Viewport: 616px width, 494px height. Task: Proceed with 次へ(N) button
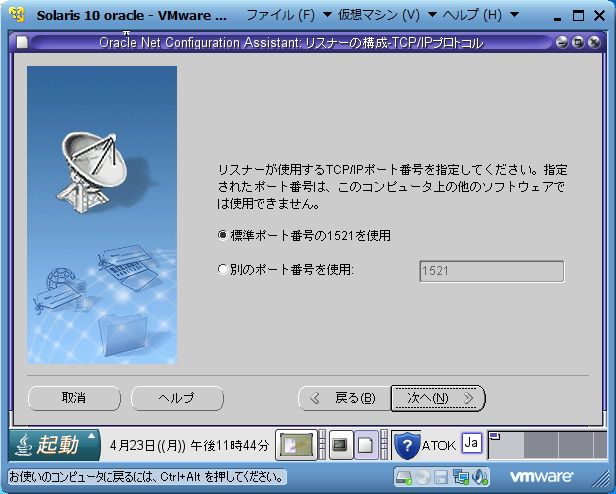[438, 398]
